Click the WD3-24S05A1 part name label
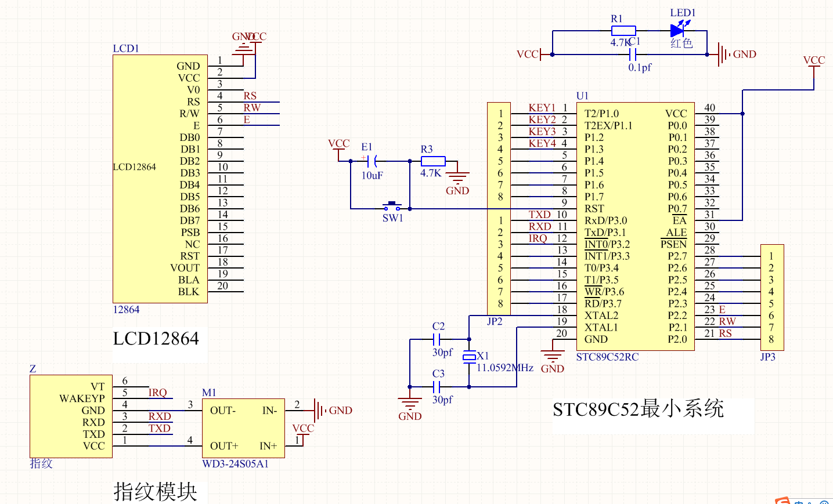The height and width of the screenshot is (504, 833). point(235,464)
